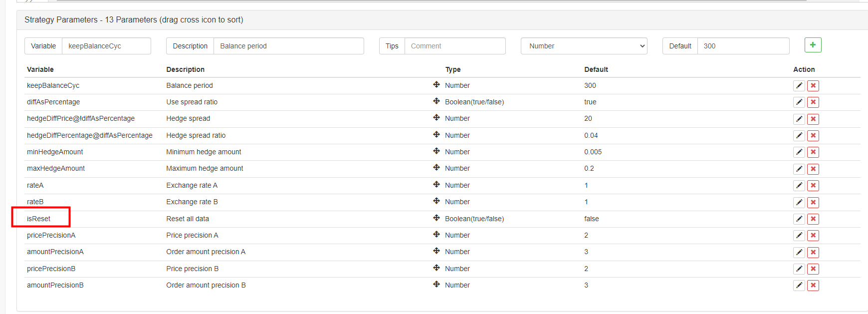Click the drag cross icon for rateB row
The width and height of the screenshot is (868, 314).
click(436, 201)
